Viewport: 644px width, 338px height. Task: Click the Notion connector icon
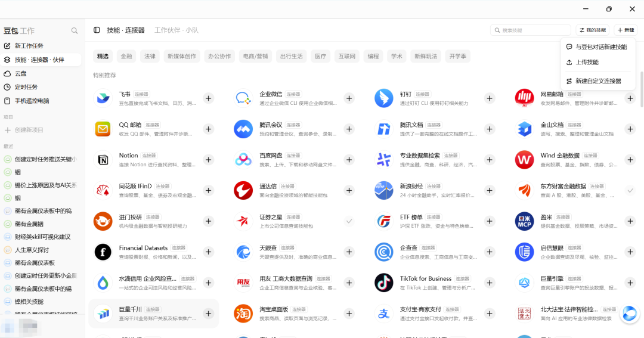click(103, 160)
